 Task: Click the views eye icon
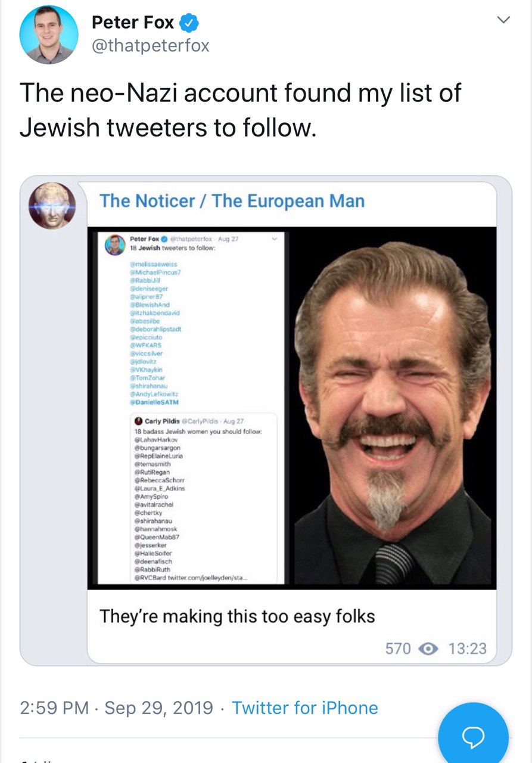430,648
